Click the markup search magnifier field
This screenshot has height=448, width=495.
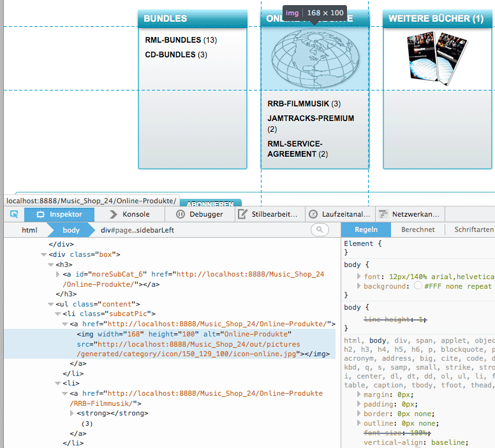coord(320,230)
